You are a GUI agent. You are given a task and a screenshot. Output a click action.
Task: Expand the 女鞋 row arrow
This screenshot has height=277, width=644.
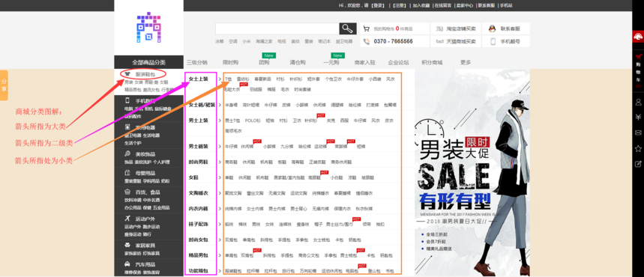[x=220, y=177]
